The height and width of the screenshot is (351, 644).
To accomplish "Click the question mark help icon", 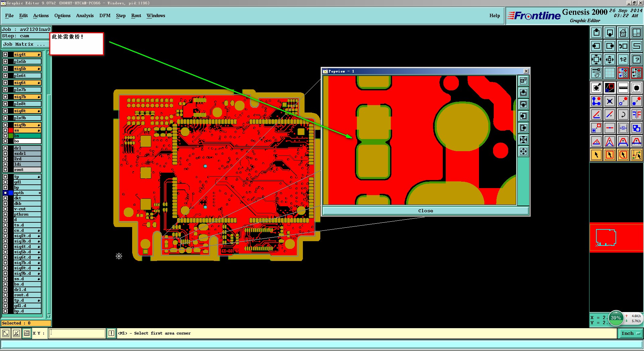I will [x=637, y=59].
